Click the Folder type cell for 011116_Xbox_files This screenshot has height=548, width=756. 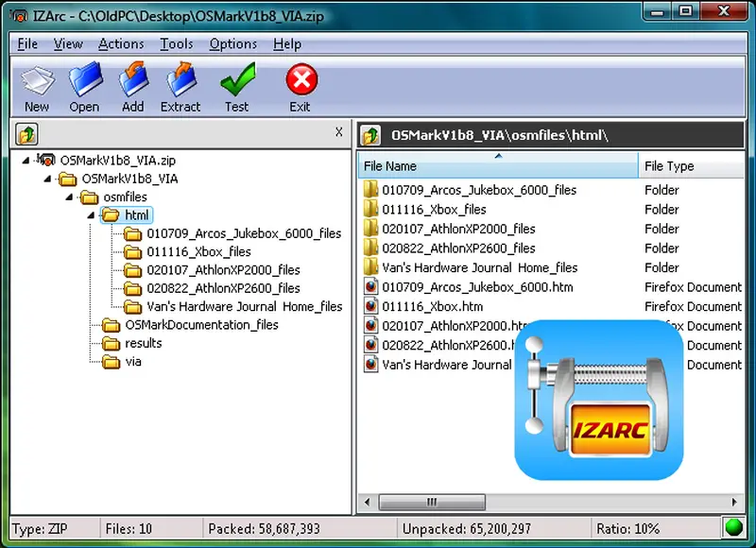pos(661,210)
